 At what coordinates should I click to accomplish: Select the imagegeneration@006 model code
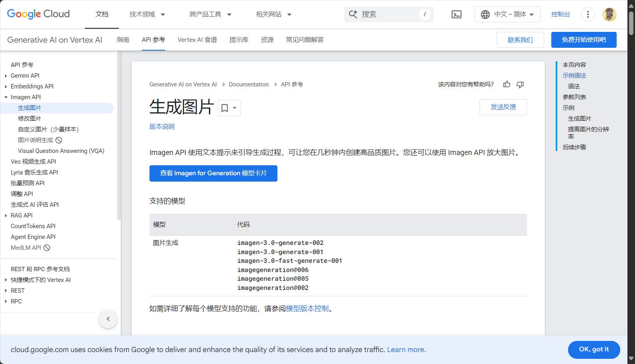point(273,270)
